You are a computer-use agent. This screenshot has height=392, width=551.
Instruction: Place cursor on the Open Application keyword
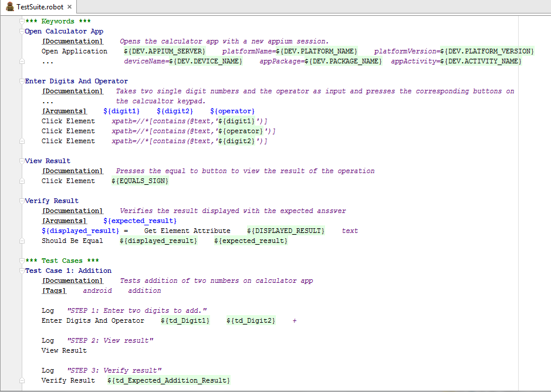coord(74,52)
